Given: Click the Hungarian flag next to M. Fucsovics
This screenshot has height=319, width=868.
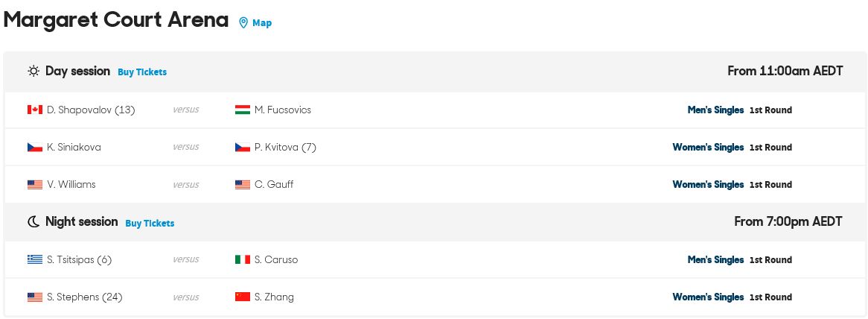Looking at the screenshot, I should coord(243,110).
